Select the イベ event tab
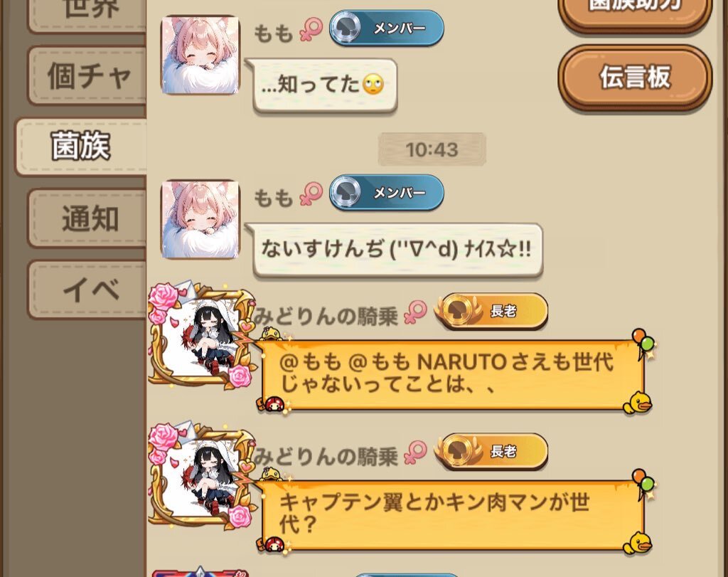 [x=87, y=290]
